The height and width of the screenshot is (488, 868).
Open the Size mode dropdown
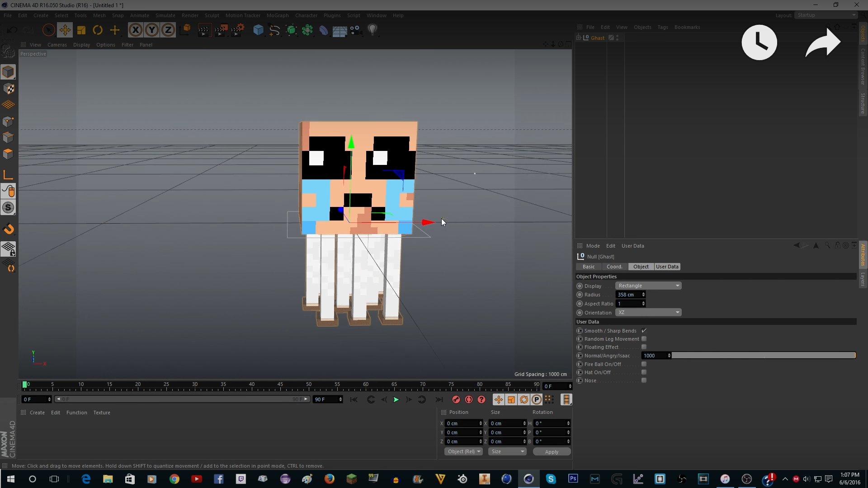point(508,451)
